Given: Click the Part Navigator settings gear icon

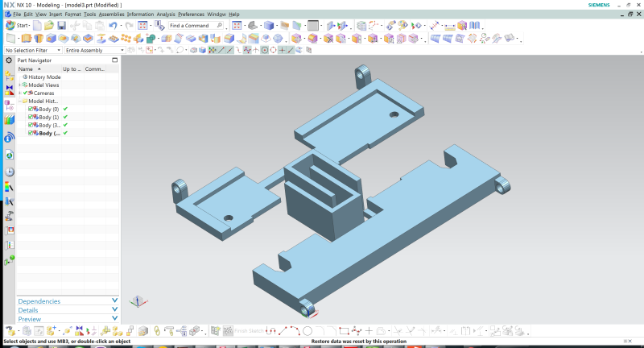Looking at the screenshot, I should [9, 60].
